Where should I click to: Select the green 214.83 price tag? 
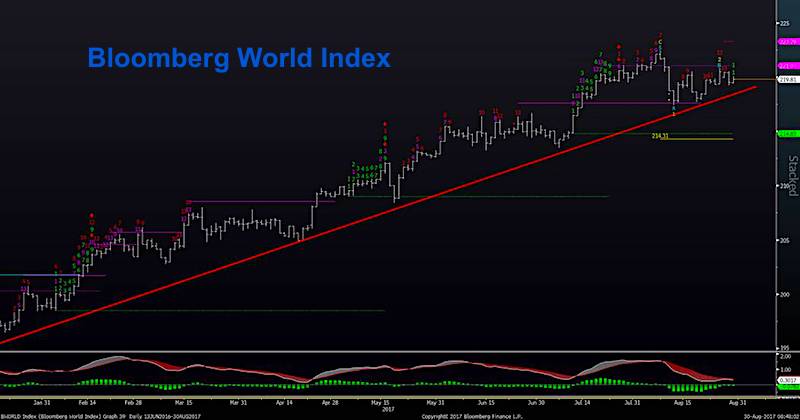point(788,134)
